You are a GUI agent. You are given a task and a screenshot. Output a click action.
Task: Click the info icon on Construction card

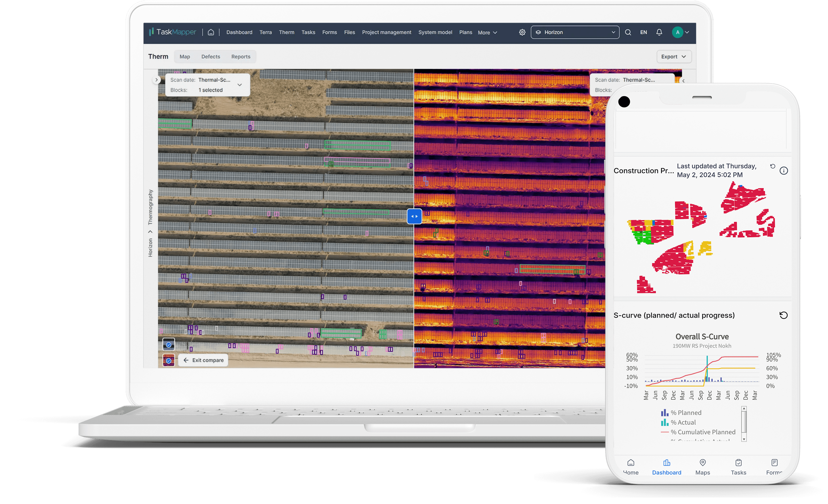click(783, 171)
